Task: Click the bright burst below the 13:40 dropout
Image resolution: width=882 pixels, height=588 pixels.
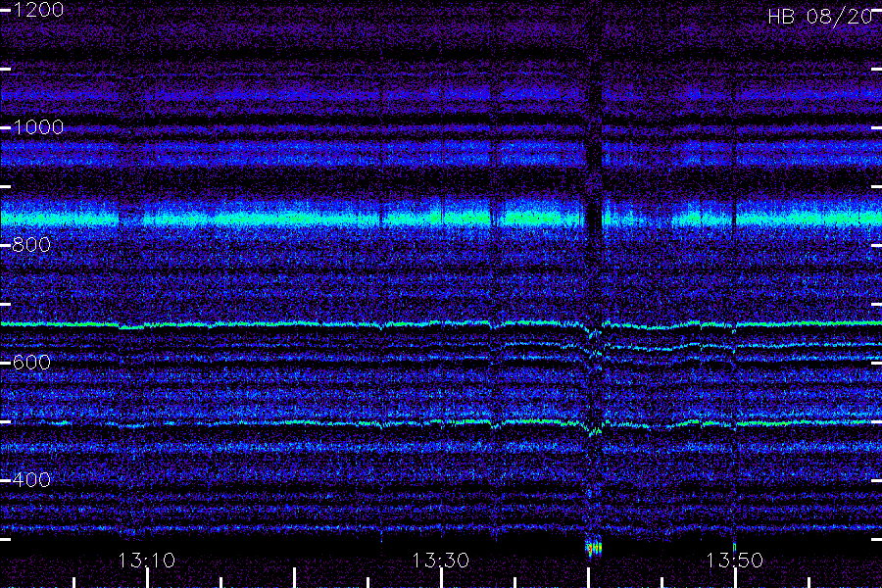Action: [x=594, y=548]
